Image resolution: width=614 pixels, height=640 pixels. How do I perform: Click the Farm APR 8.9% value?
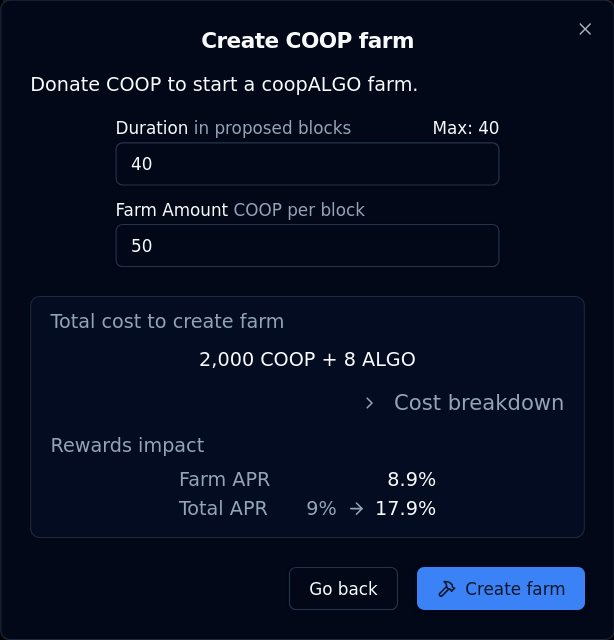point(411,479)
